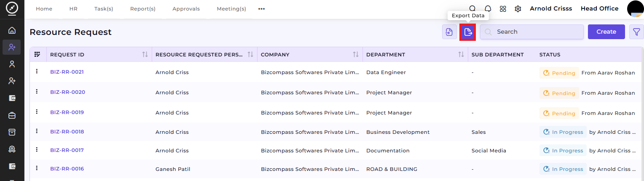Click the Head Office location label

click(x=600, y=8)
